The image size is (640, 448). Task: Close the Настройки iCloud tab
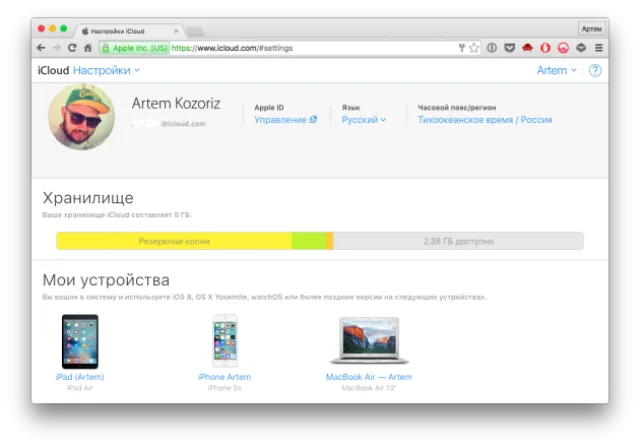coord(176,31)
